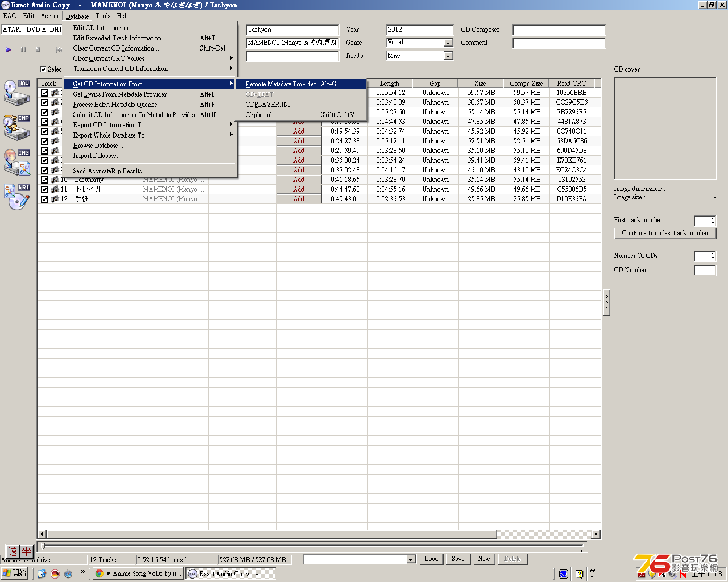Select CDPLAYER.INI as CD information source
This screenshot has width=728, height=582.
coord(301,105)
